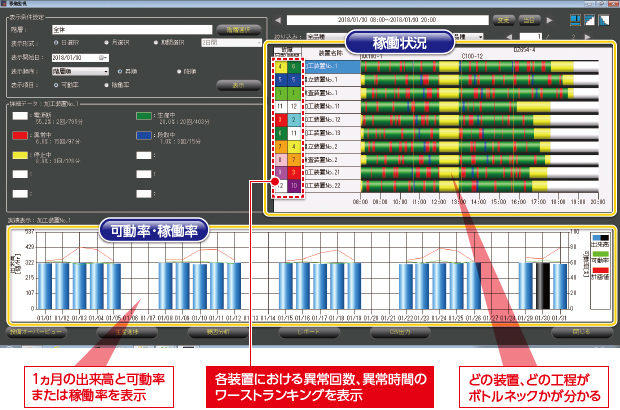Click the page number field showing 1
Screen dimensions: 620x410
point(531,37)
